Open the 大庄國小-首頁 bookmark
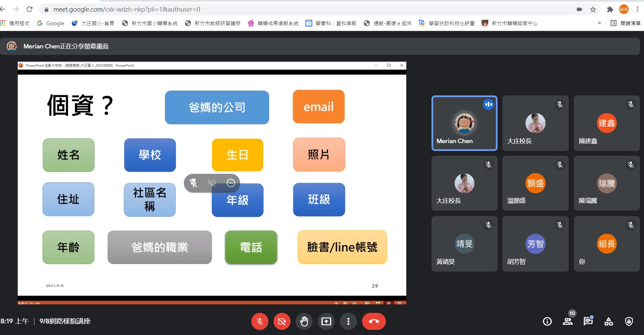Screen dimensions: 644x335 pos(93,23)
